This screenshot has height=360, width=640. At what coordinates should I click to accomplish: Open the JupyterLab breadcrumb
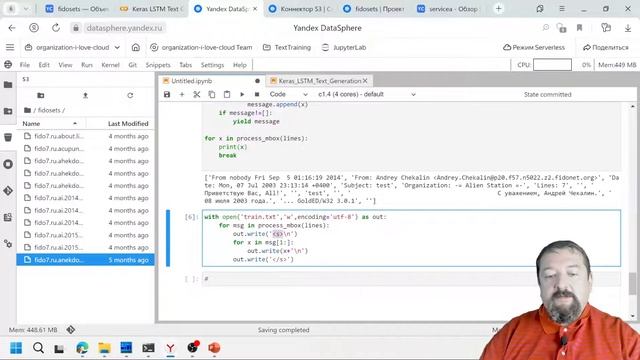point(344,47)
